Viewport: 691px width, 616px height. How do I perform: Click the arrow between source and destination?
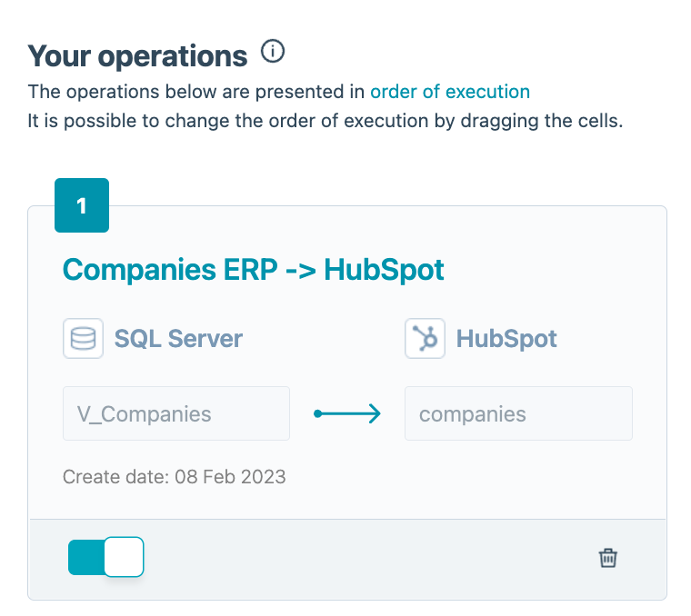click(x=347, y=414)
